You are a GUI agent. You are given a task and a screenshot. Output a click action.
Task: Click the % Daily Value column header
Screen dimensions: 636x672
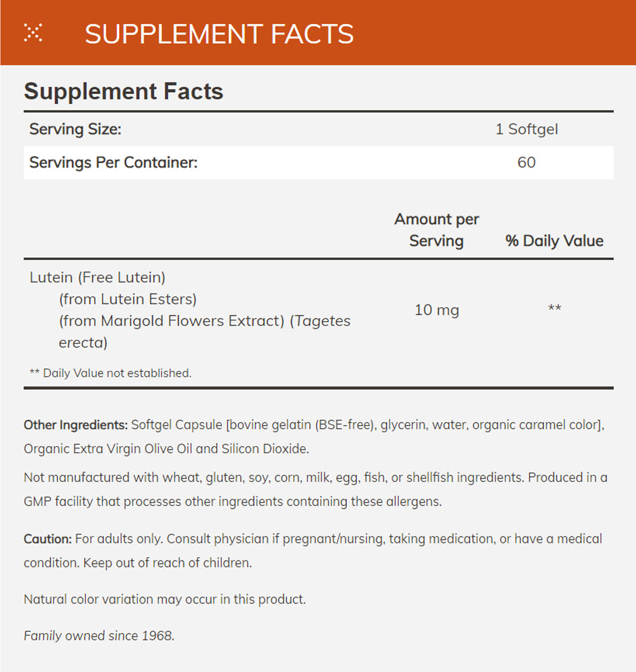tap(554, 241)
